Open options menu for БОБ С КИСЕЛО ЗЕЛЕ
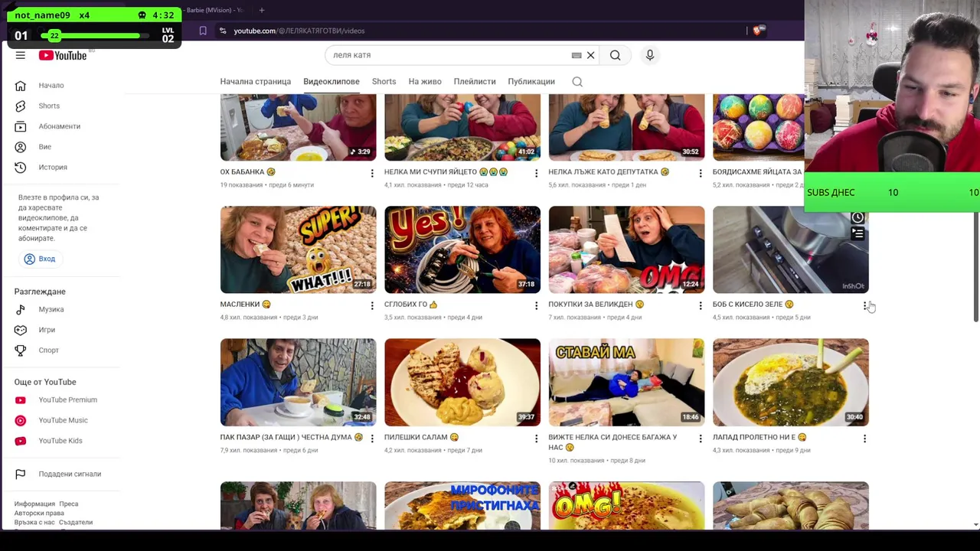This screenshot has height=551, width=980. (x=864, y=306)
